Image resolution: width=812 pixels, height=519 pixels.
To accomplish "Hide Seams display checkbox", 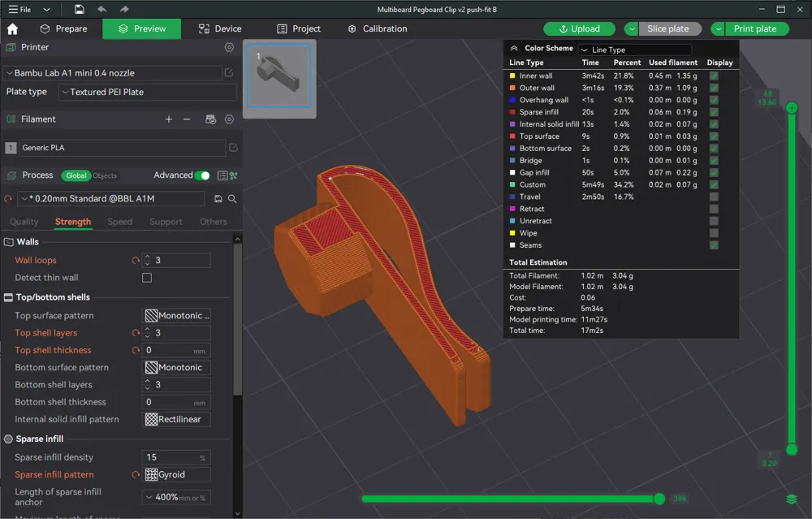I will point(714,245).
